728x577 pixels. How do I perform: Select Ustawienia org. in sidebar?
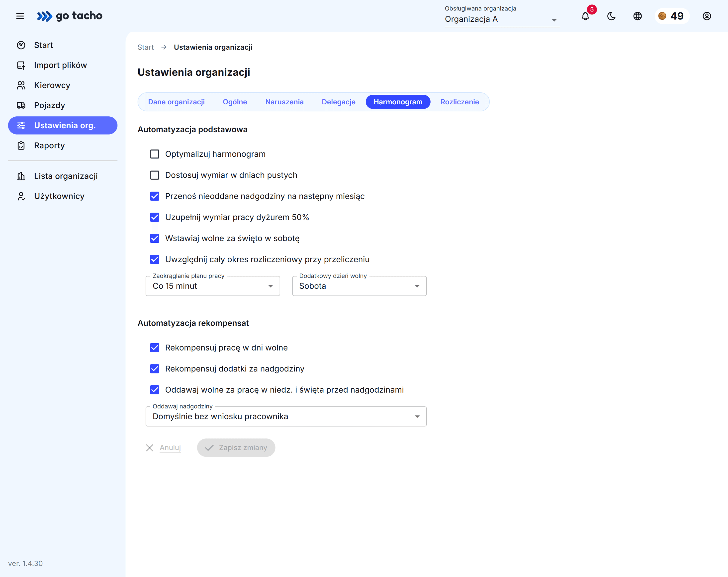click(63, 126)
